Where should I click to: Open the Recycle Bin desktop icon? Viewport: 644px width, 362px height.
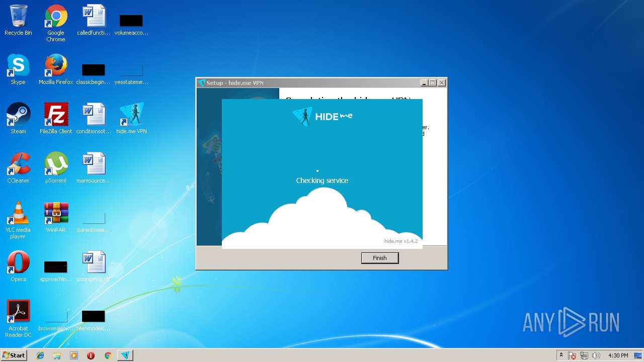tap(18, 20)
